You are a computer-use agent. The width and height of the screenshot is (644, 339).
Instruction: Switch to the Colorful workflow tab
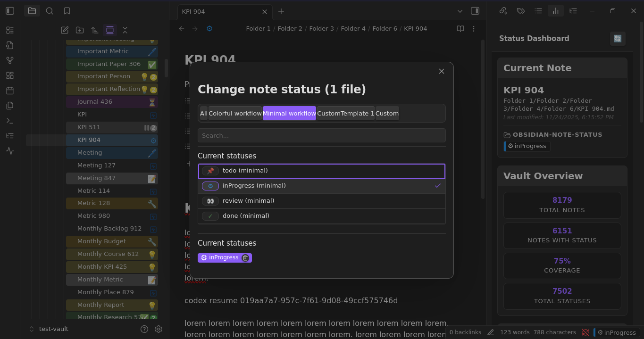[235, 113]
